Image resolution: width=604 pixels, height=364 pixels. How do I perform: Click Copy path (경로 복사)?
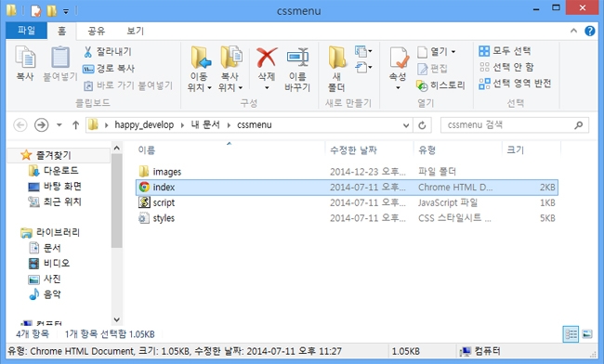tap(109, 69)
